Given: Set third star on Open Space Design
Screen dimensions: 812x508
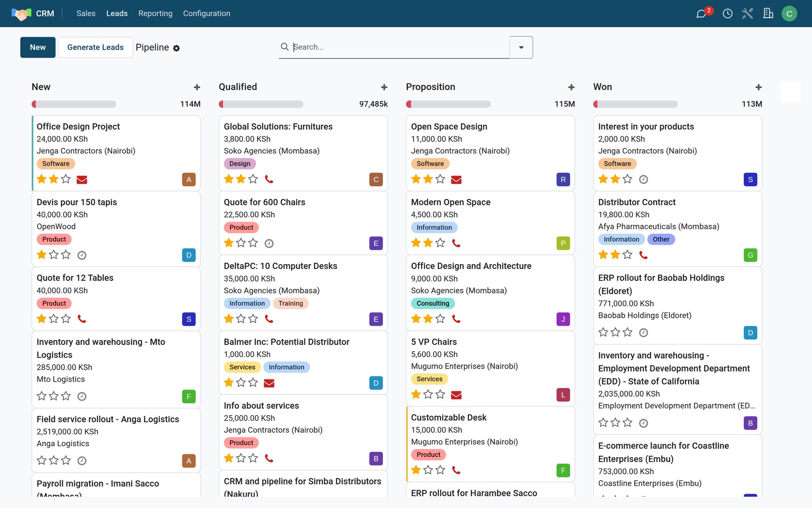Looking at the screenshot, I should point(440,179).
